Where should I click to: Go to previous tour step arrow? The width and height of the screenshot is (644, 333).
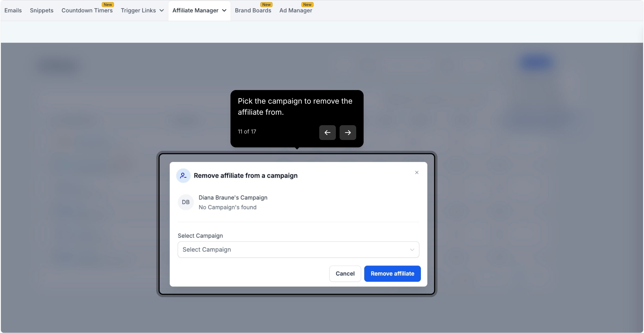327,133
